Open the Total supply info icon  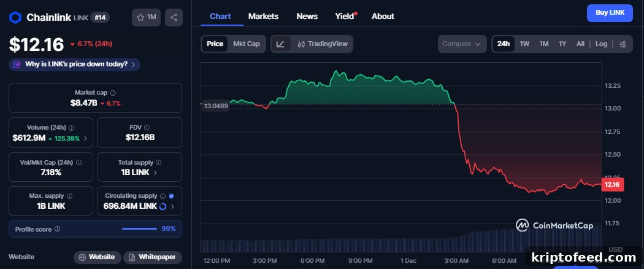[x=158, y=163]
